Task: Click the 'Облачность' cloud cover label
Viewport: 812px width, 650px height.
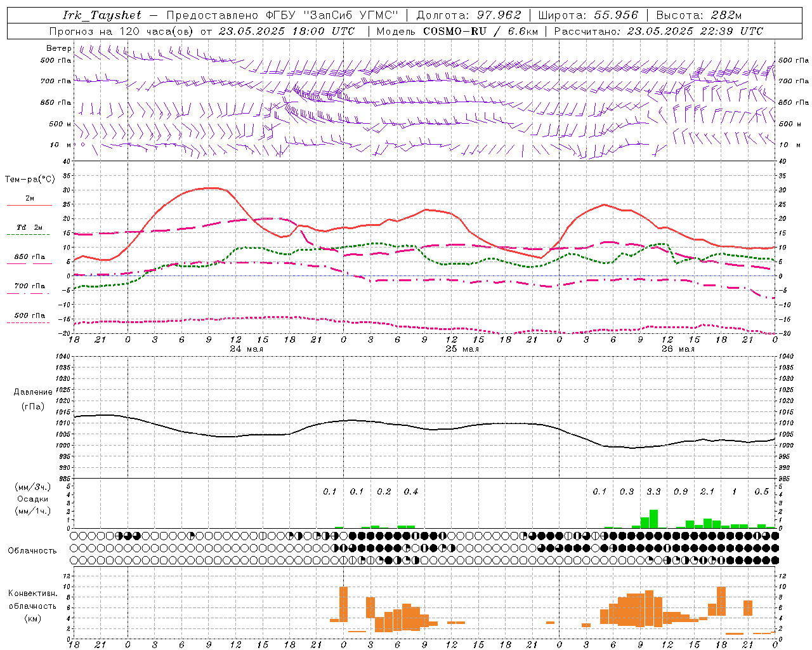Action: pyautogui.click(x=32, y=550)
